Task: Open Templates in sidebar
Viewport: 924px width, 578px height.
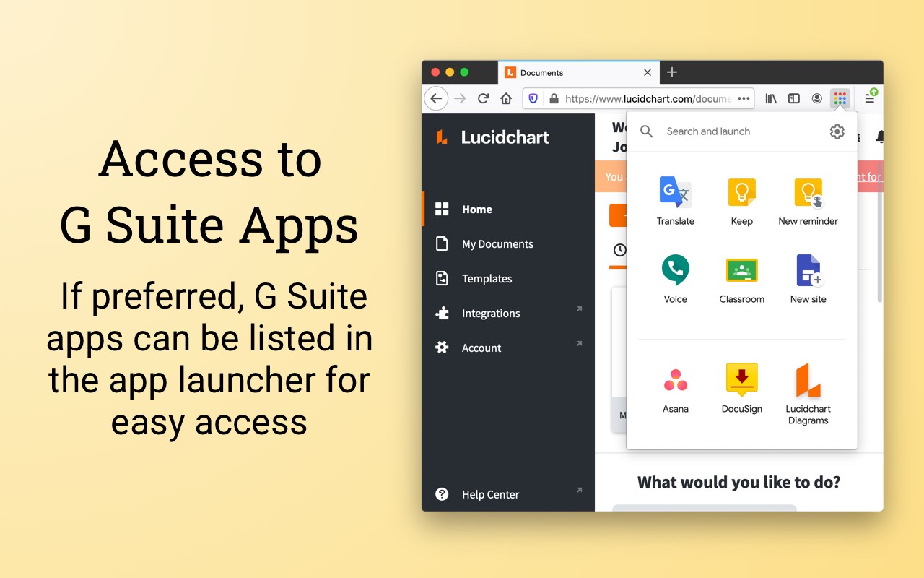Action: coord(508,279)
